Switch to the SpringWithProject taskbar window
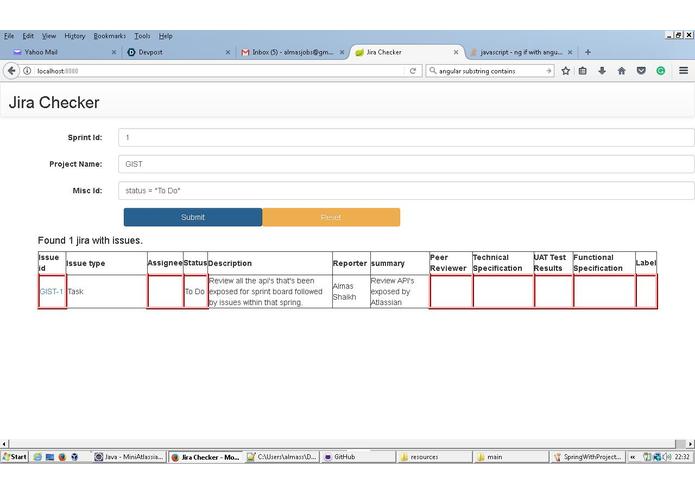This screenshot has height=494, width=695. click(587, 457)
